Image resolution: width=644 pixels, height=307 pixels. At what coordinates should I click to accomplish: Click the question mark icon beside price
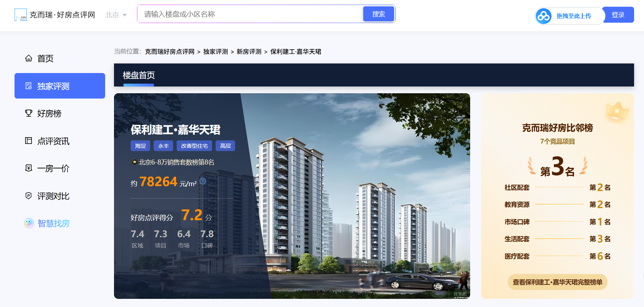(x=203, y=181)
